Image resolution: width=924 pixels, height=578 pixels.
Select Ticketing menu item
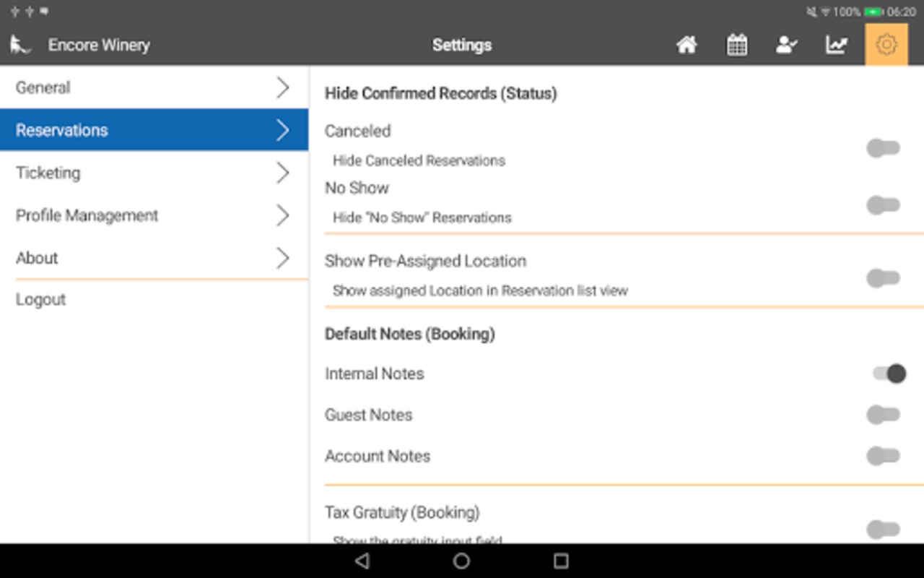pos(154,173)
